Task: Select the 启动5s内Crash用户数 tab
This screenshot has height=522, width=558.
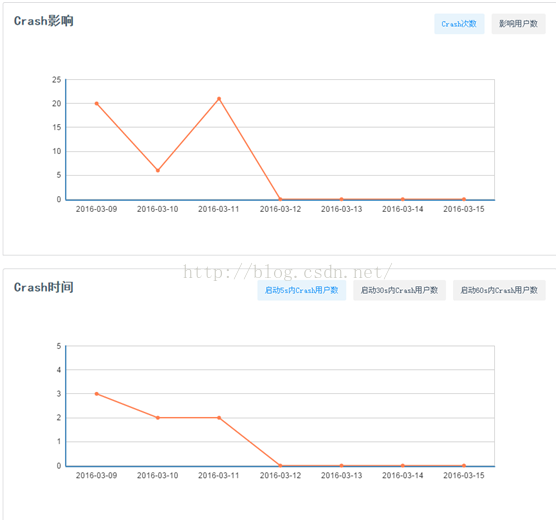Action: [301, 290]
